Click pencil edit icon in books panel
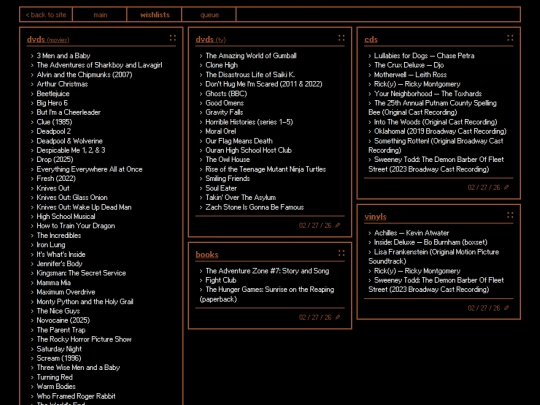This screenshot has width=540, height=405. coord(338,317)
